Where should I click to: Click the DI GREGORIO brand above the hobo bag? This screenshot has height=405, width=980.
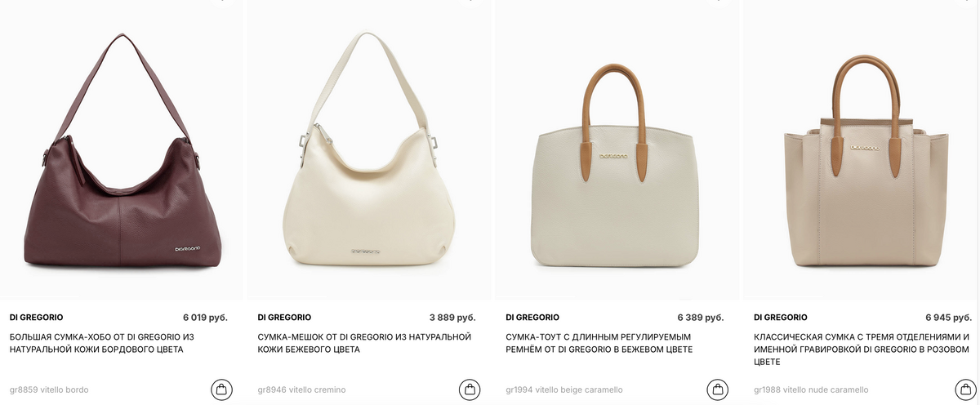click(36, 317)
